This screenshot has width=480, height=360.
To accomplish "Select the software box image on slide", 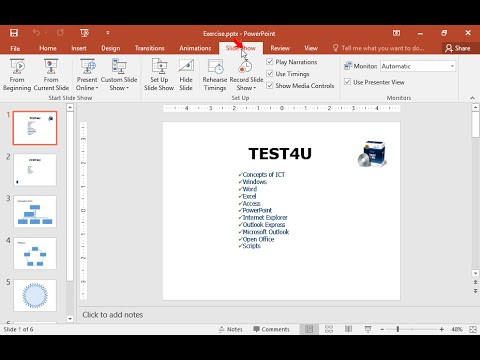I will [x=372, y=154].
